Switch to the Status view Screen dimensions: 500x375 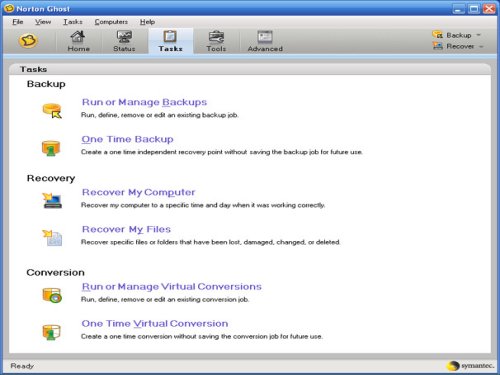[x=124, y=41]
